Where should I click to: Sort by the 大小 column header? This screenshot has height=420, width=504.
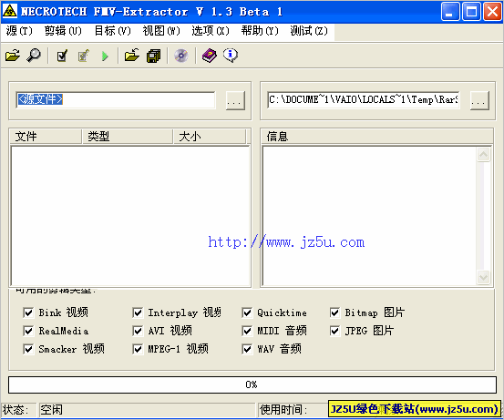coord(210,137)
